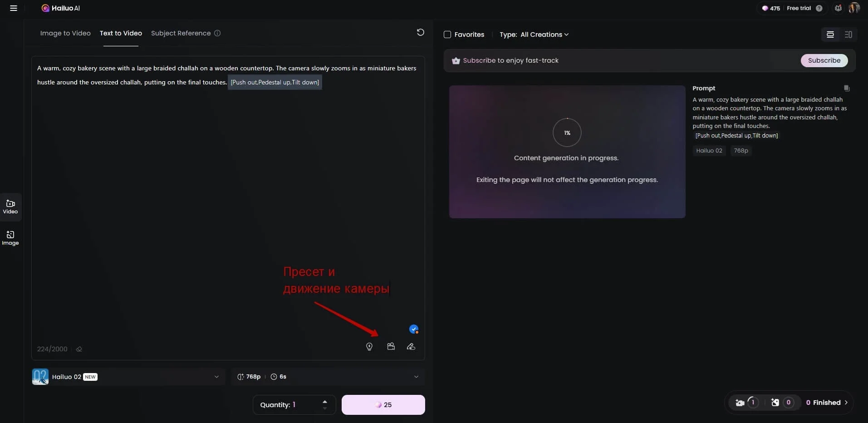Viewport: 868px width, 423px height.
Task: Enable the Favorites checkbox
Action: pos(447,34)
